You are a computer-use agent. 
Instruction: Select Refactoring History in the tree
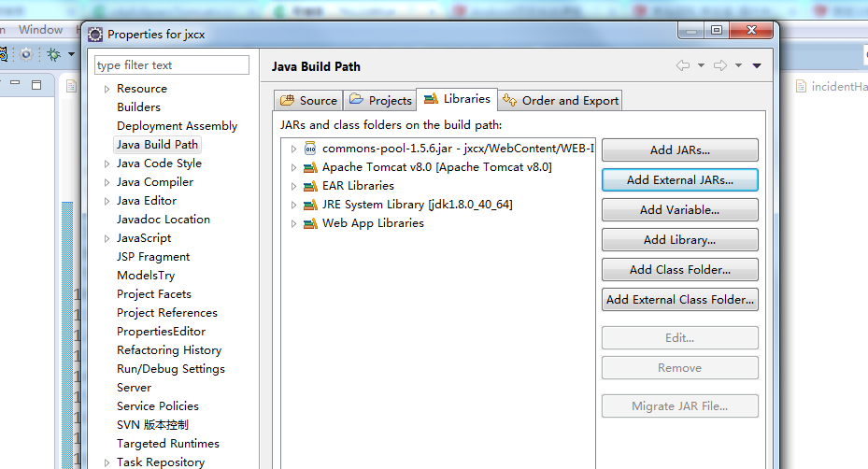pyautogui.click(x=169, y=350)
